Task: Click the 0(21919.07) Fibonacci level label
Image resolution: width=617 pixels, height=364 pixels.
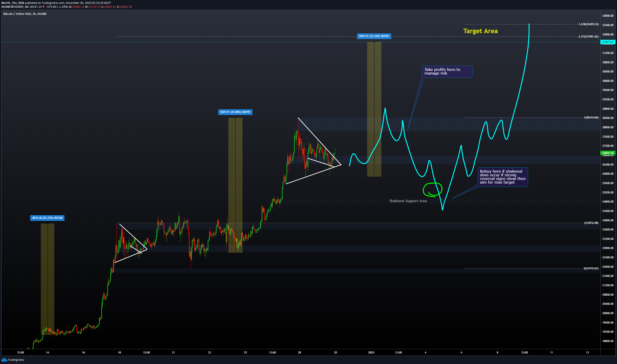Action: point(591,268)
